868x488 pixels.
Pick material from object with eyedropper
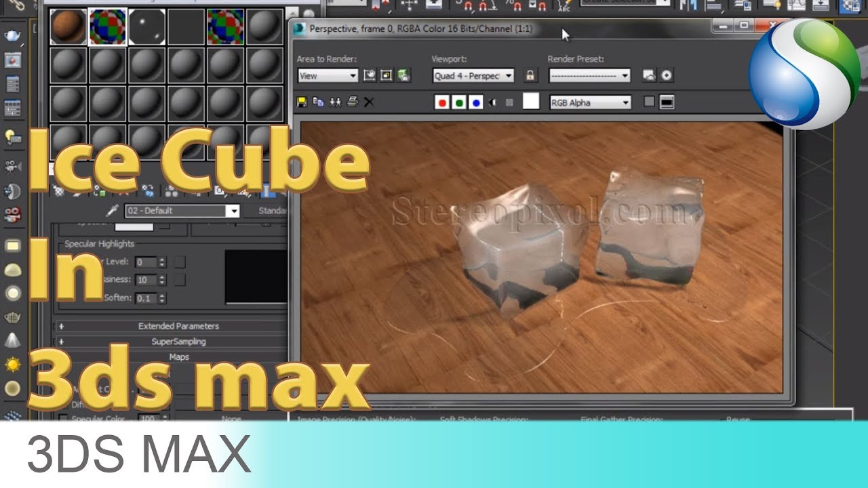click(x=113, y=211)
